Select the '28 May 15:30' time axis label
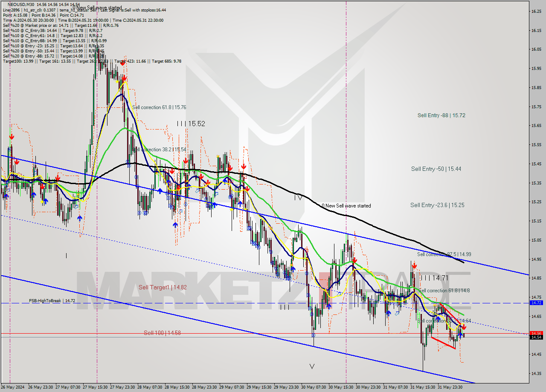Screen dimensions: 546x392 coord(177,387)
